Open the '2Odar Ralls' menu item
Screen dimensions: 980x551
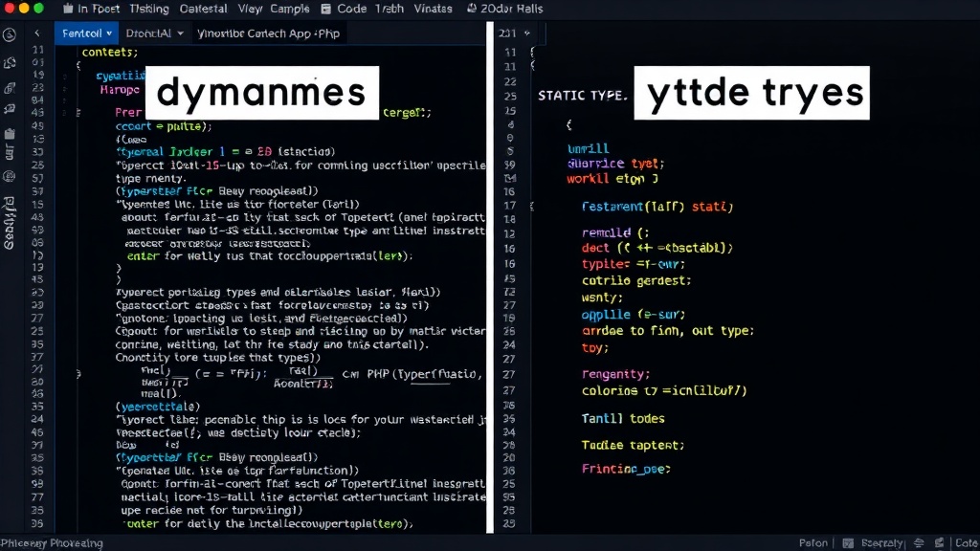(x=511, y=9)
